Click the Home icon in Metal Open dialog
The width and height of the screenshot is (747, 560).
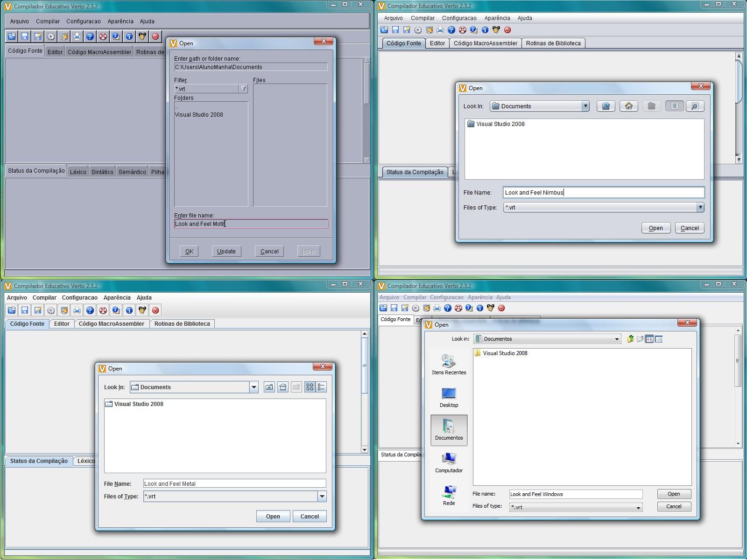tap(282, 387)
